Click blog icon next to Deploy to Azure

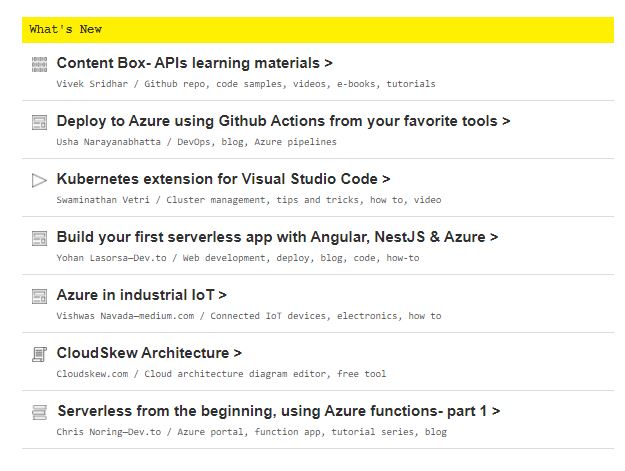[39, 122]
